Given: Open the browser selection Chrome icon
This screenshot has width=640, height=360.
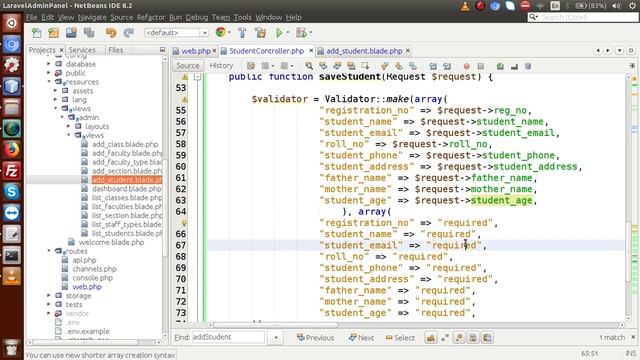Looking at the screenshot, I should pyautogui.click(x=220, y=32).
